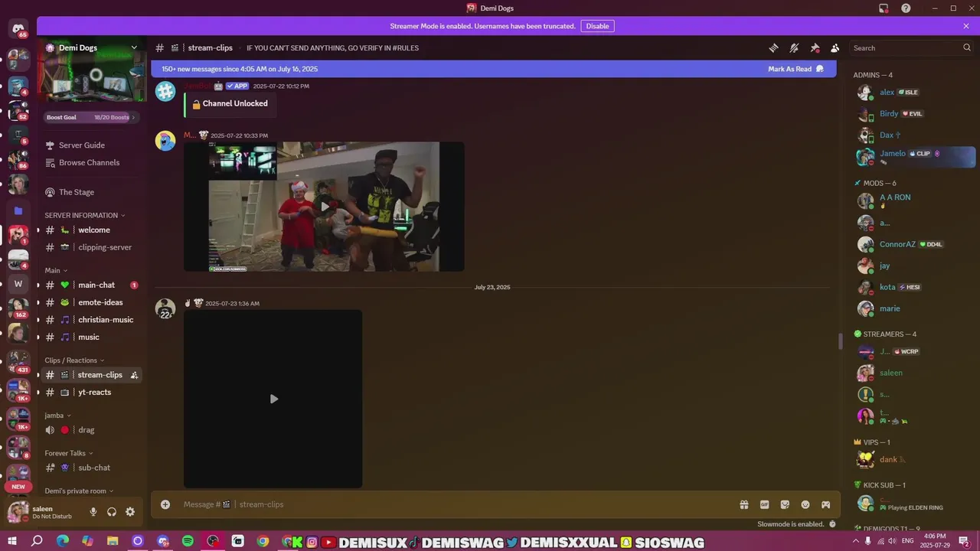Open member Jamelo's profile
Image resolution: width=980 pixels, height=551 pixels.
tap(915, 156)
